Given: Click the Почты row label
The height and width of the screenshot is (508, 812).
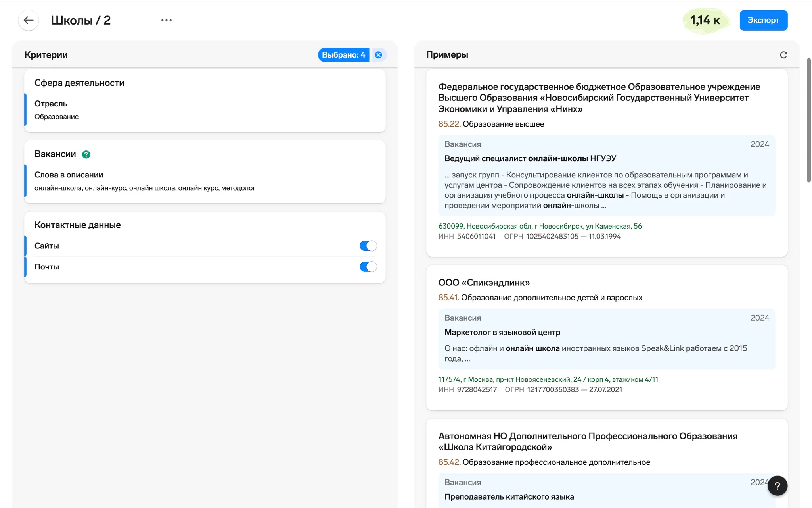Looking at the screenshot, I should 47,267.
